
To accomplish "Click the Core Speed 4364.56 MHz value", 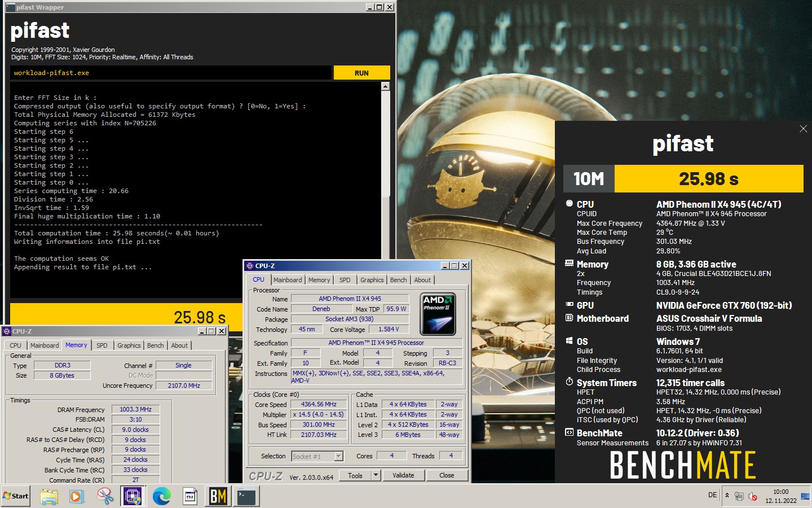I will 319,404.
